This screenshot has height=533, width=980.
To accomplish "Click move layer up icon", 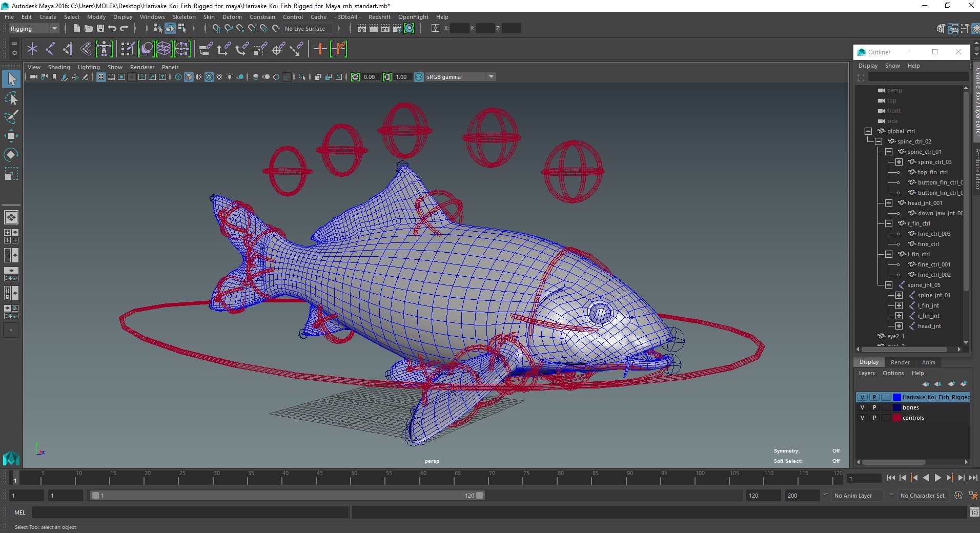I will pos(926,384).
